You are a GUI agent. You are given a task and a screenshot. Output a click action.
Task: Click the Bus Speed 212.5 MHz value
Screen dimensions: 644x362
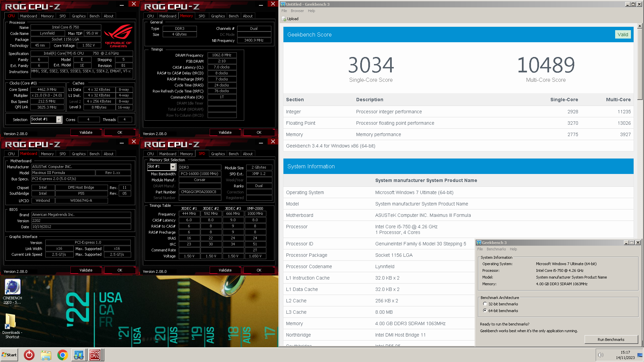pos(47,101)
